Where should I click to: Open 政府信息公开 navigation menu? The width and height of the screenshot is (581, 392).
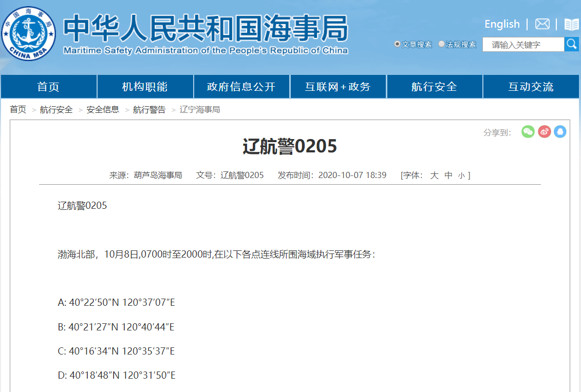point(241,87)
